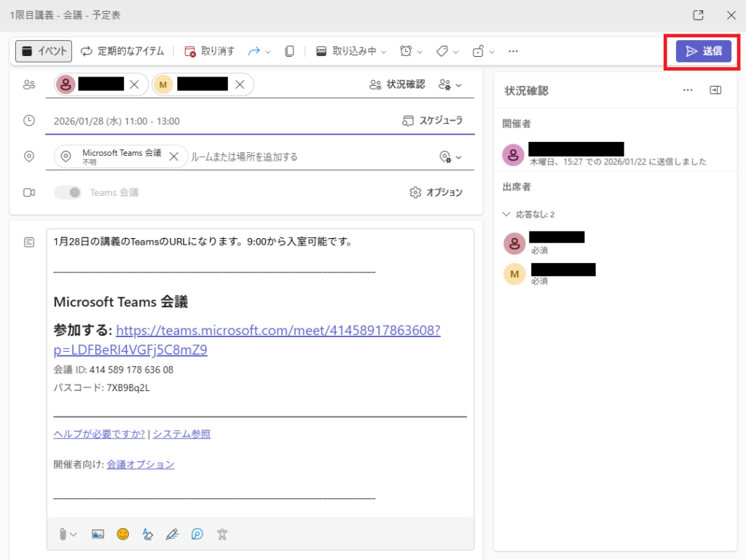Insert a picture using the image icon

[98, 534]
